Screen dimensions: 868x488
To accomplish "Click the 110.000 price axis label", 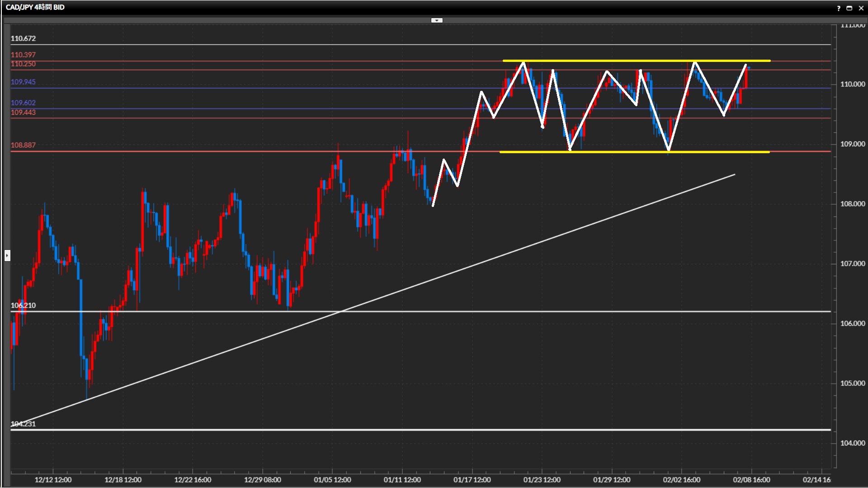I will tap(852, 84).
